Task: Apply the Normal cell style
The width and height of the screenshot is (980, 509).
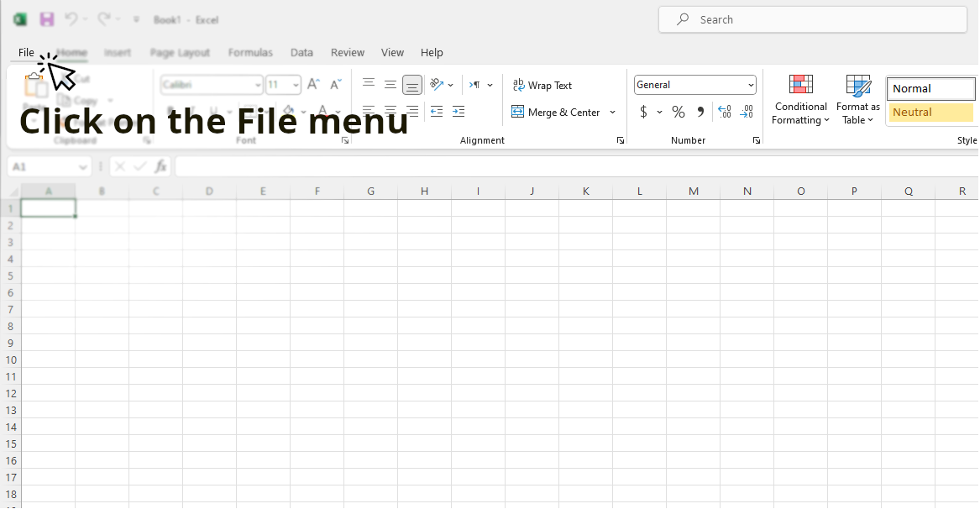Action: 930,88
